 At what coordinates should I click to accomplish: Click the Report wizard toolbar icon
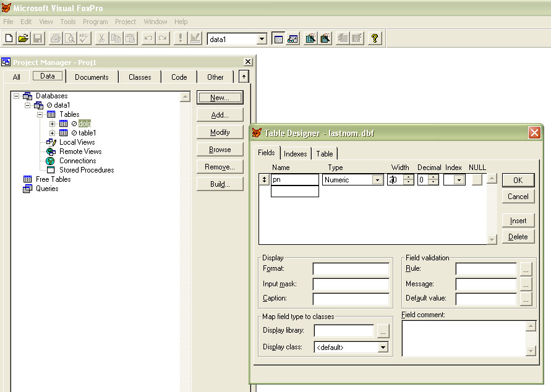(325, 38)
